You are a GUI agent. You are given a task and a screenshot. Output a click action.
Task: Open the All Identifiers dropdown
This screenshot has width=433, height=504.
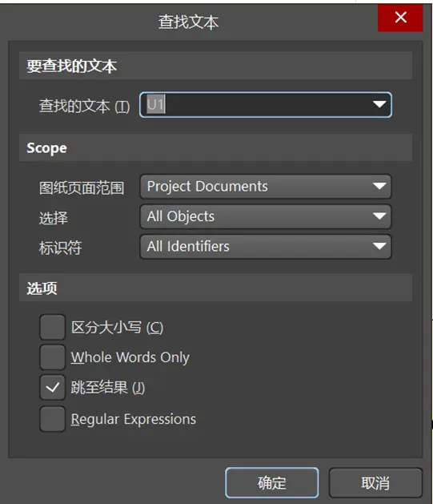[x=266, y=247]
